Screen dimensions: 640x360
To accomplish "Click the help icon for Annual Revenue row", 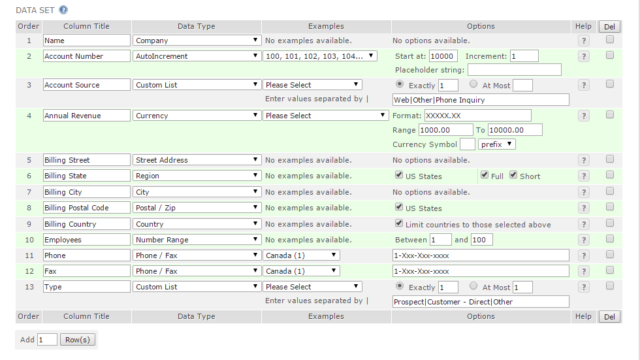I will 584,116.
